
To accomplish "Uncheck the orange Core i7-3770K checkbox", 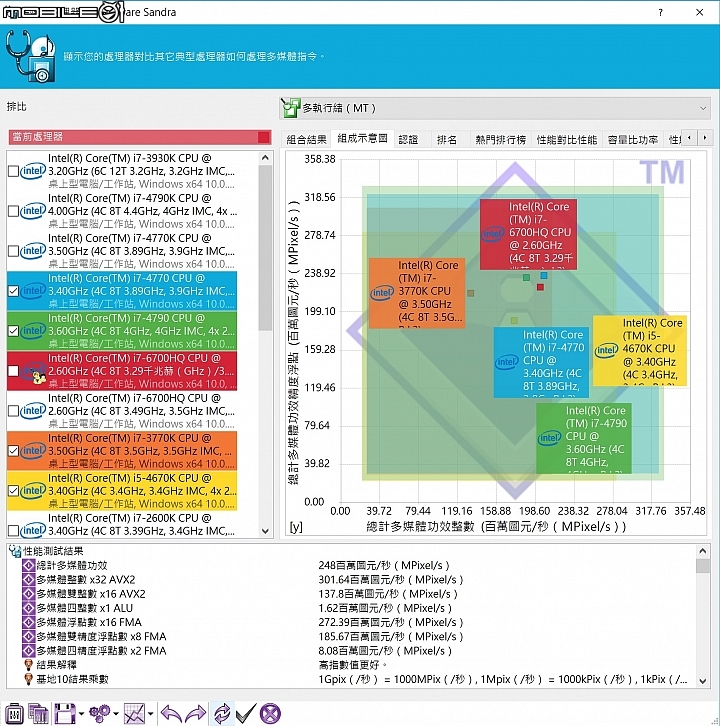I will (13, 451).
